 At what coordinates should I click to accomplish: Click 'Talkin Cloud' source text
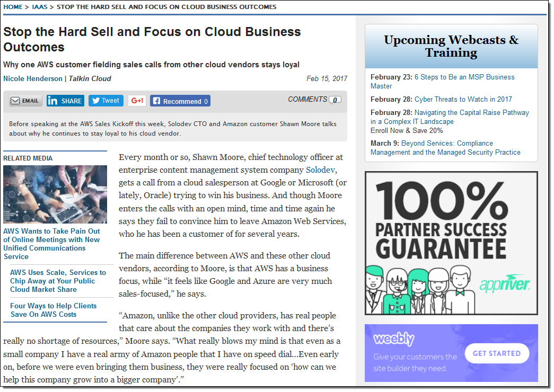pos(90,79)
